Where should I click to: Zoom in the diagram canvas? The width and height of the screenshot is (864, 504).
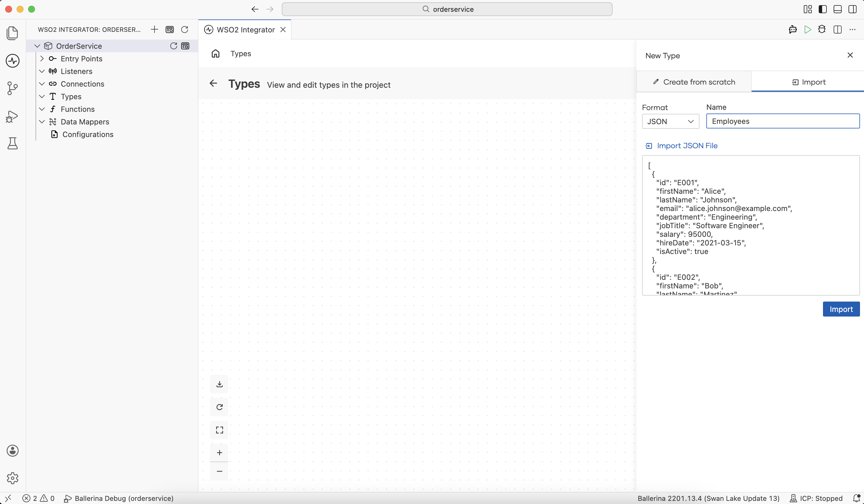[219, 453]
